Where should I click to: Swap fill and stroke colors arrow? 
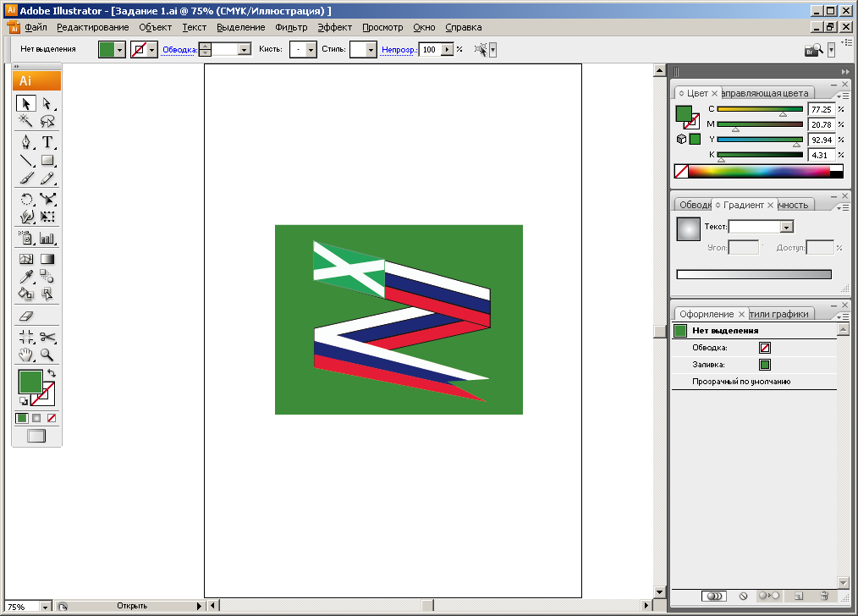(52, 373)
